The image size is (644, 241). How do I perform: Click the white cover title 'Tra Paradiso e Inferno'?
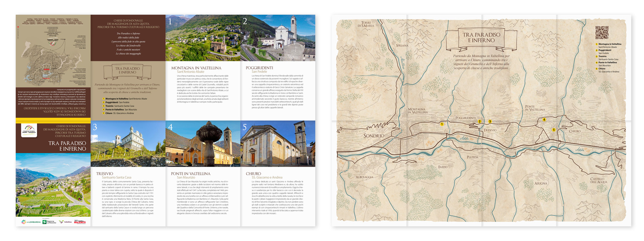pos(67,146)
